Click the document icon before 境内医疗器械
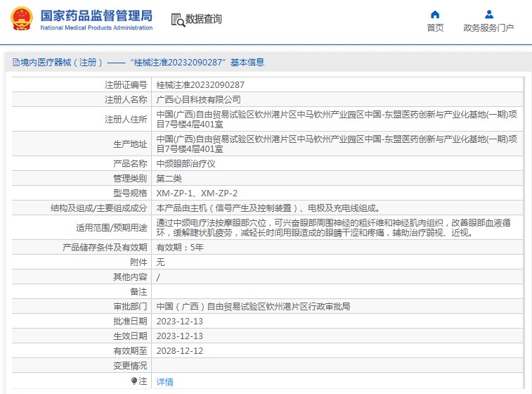This screenshot has width=532, height=394. [x=16, y=63]
